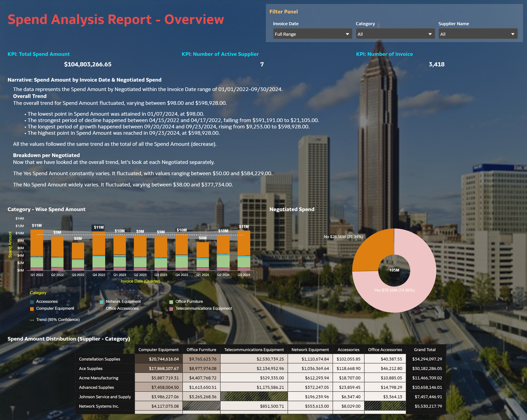
Task: Click the Q3 2024 stacked bar
Action: [x=244, y=244]
